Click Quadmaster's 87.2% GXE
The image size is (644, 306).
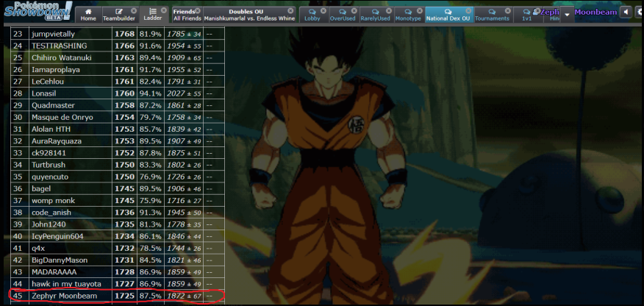150,105
